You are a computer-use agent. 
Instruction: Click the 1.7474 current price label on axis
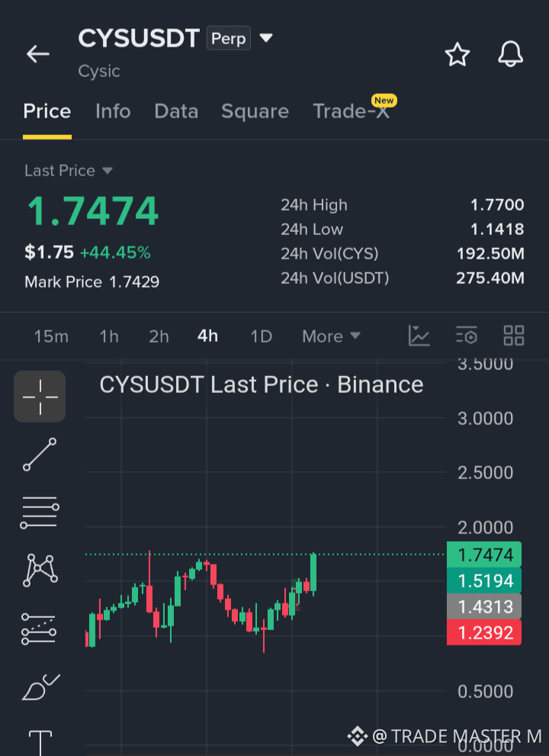484,555
